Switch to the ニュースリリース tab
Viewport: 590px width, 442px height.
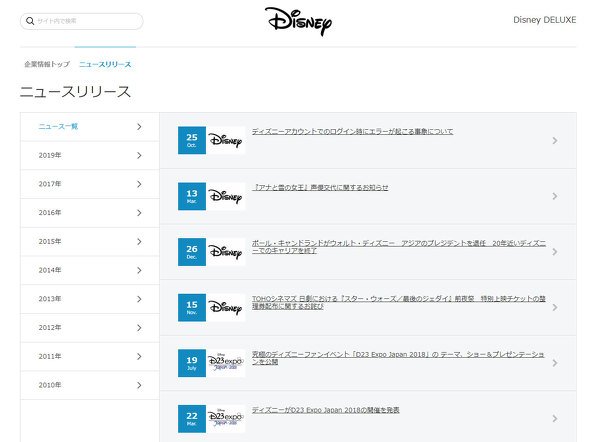(x=105, y=64)
